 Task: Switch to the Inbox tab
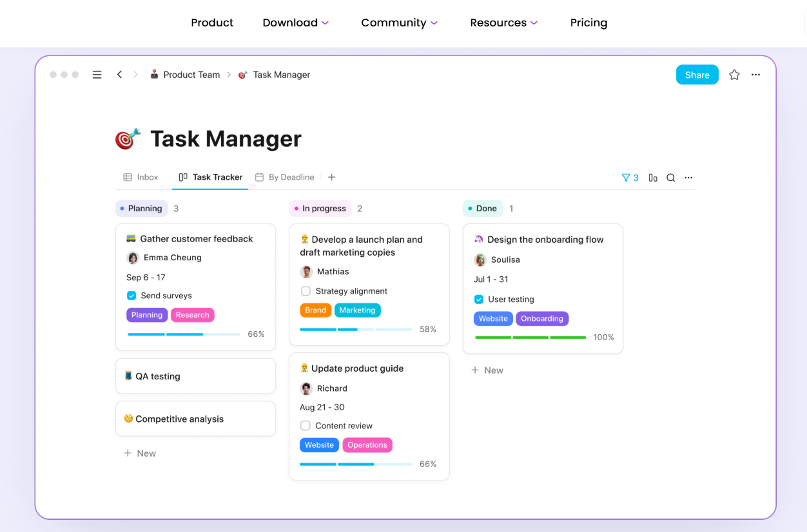click(x=141, y=177)
